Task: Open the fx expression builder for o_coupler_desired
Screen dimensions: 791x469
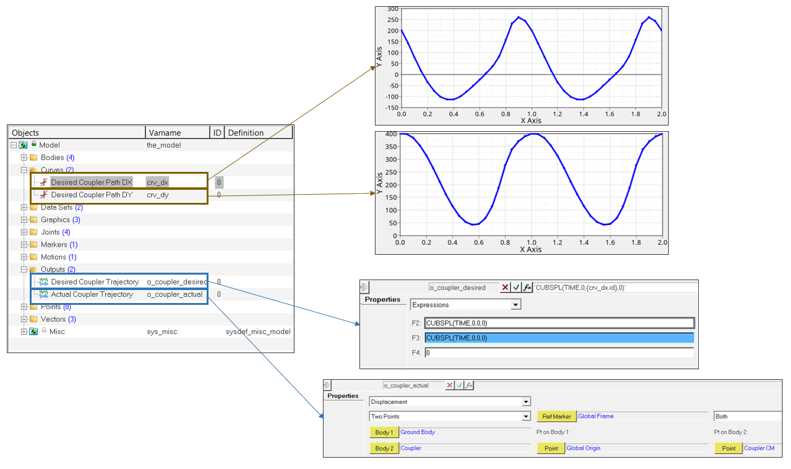Action: [x=527, y=287]
